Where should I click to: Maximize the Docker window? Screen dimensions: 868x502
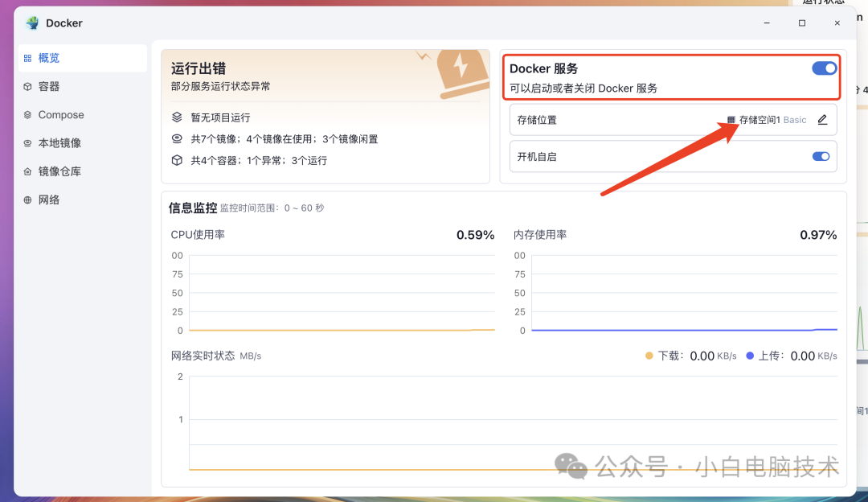(x=801, y=23)
